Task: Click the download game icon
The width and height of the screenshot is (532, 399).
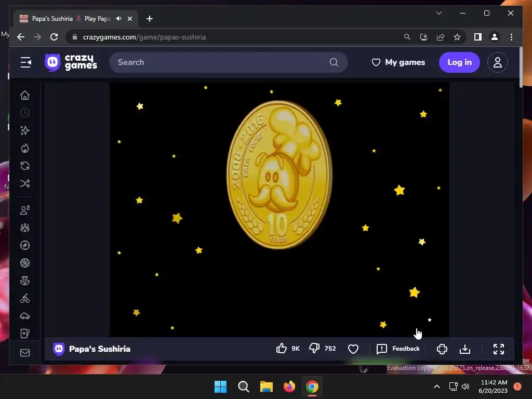Action: tap(465, 349)
